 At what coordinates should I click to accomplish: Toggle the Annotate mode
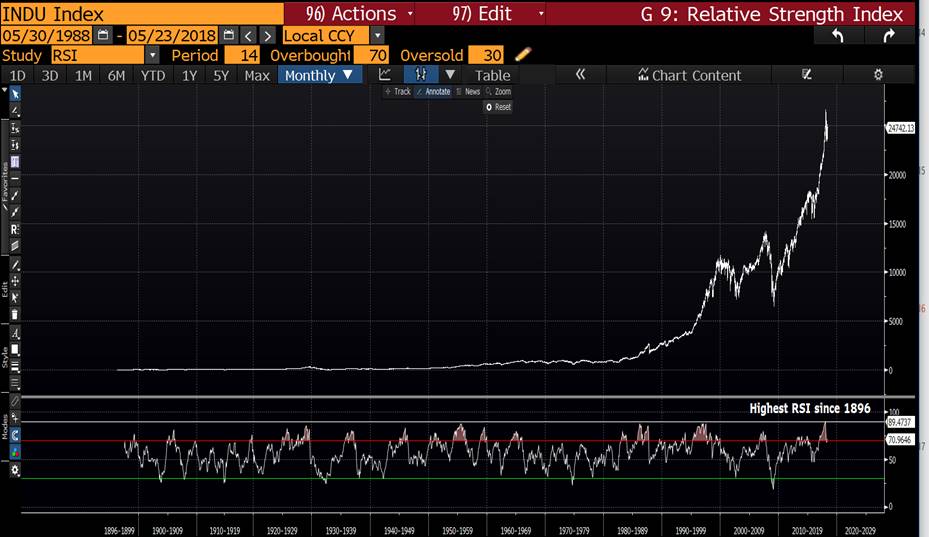point(433,91)
